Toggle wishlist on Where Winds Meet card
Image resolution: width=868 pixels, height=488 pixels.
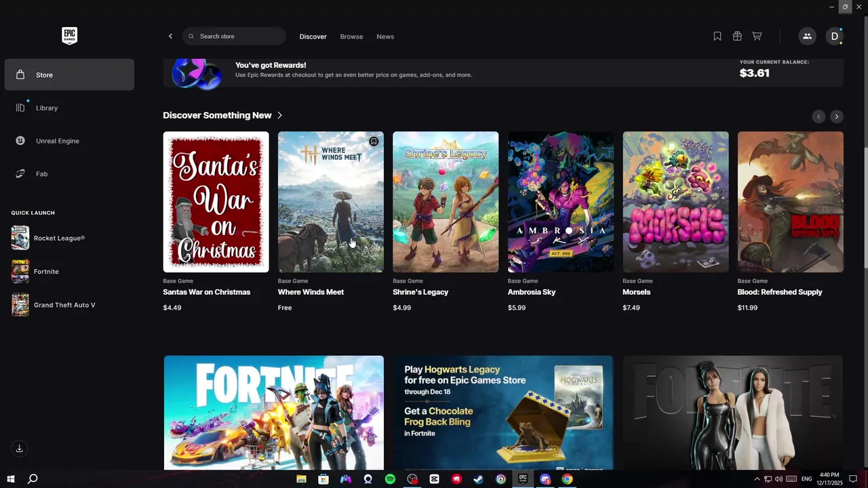(374, 142)
